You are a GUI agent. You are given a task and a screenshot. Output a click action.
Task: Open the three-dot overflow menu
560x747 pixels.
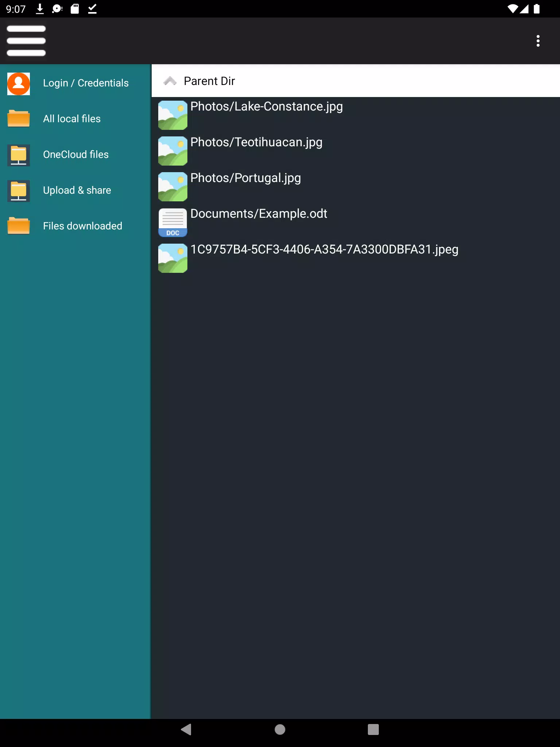pos(538,41)
